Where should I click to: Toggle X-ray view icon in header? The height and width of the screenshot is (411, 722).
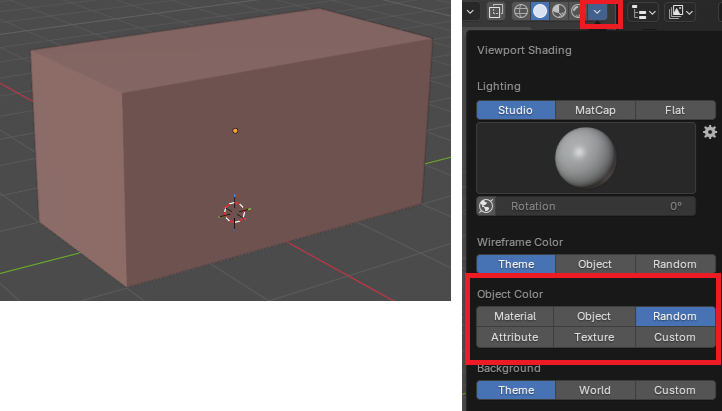tap(495, 12)
